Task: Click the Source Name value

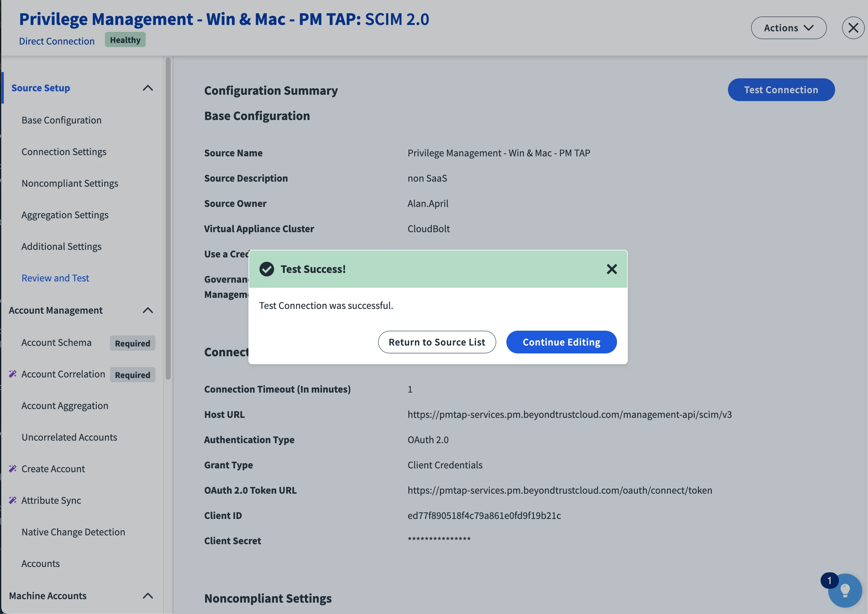Action: point(498,153)
